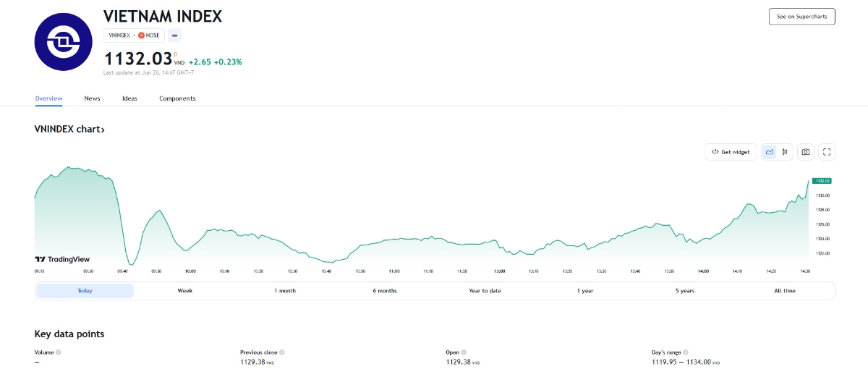Switch chart to candlestick style
This screenshot has width=868, height=385.
coord(785,152)
